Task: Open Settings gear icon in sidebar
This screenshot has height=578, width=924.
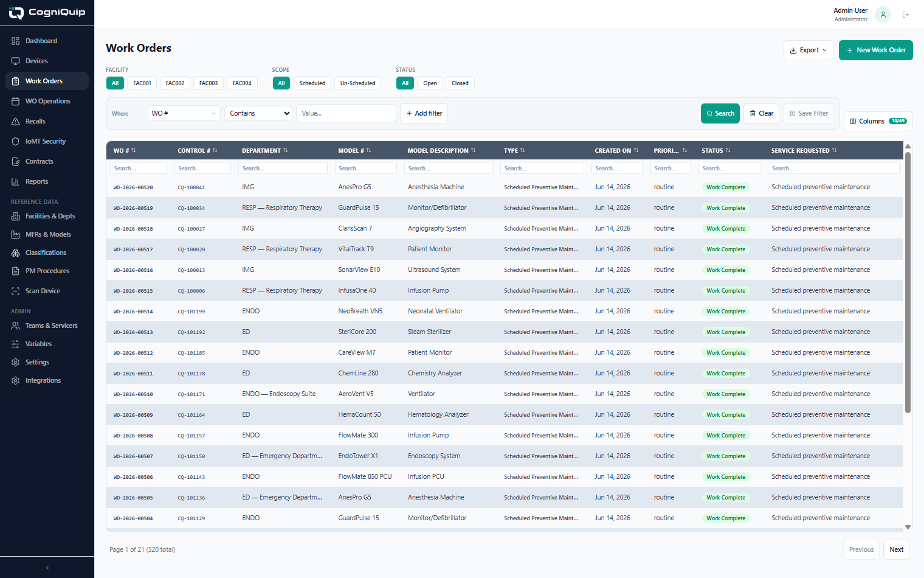Action: (15, 362)
